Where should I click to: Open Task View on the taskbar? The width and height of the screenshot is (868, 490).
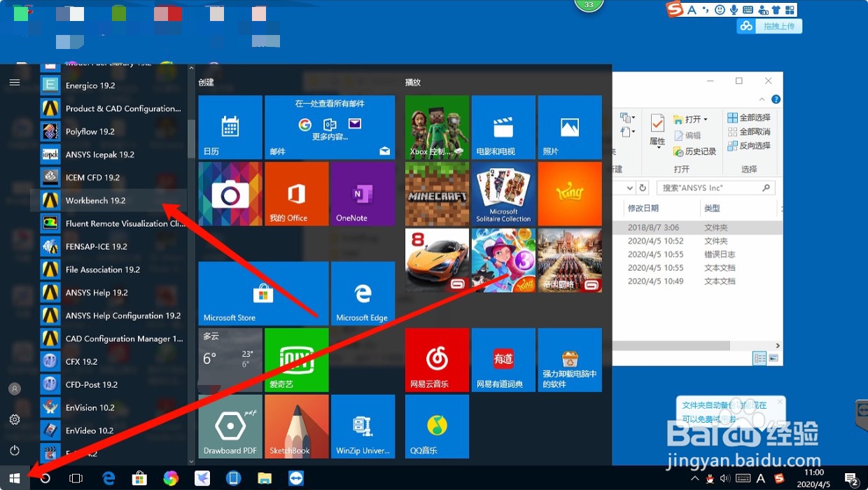76,478
